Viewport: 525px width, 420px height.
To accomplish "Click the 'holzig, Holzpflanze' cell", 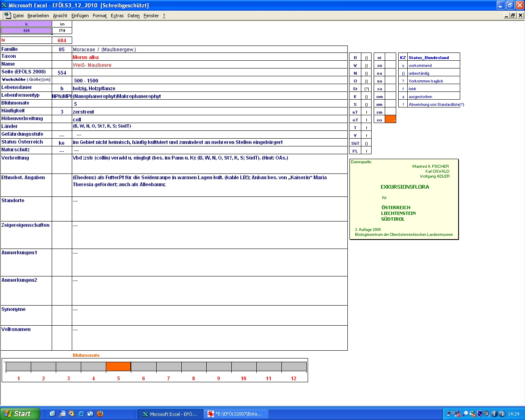I will click(210, 89).
